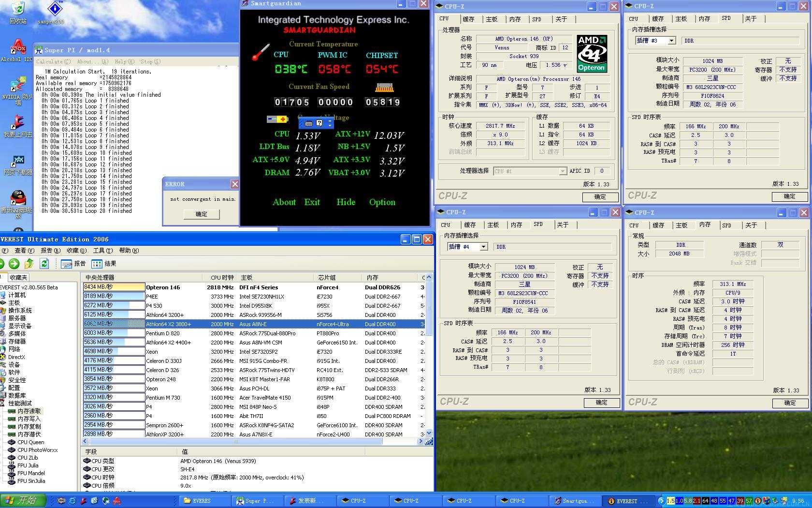
Task: Click the 结果 results toolbar icon
Action: [104, 264]
